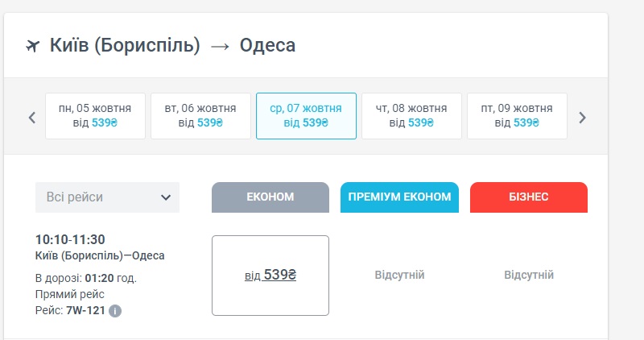Click the Київ (Бориспіль) → Одеса heading

tap(172, 45)
